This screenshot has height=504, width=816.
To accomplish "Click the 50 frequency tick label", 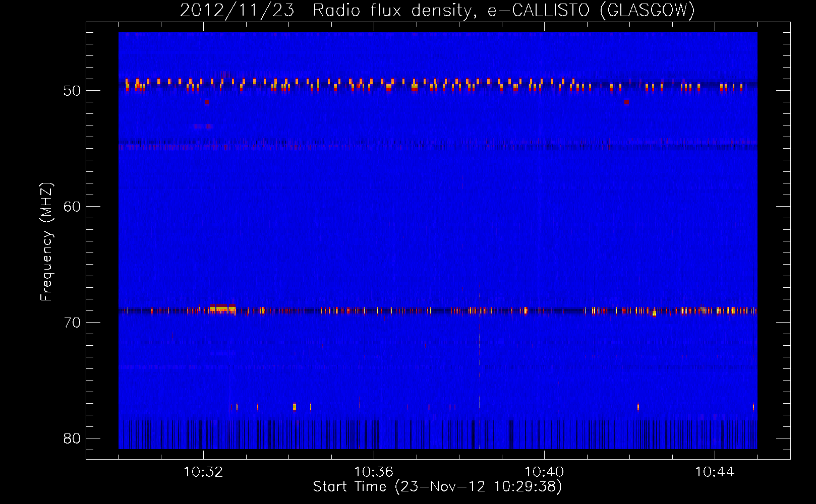I will point(72,91).
